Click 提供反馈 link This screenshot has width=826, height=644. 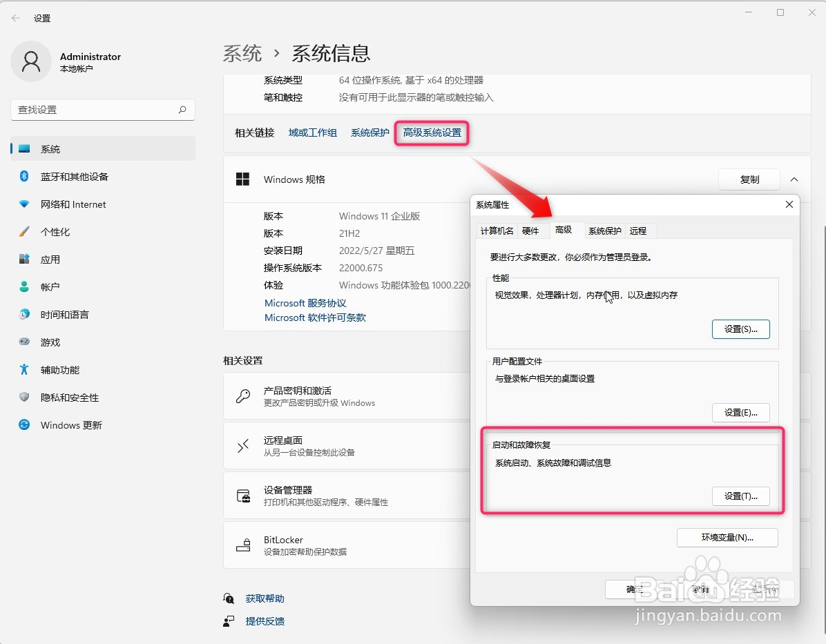click(265, 621)
